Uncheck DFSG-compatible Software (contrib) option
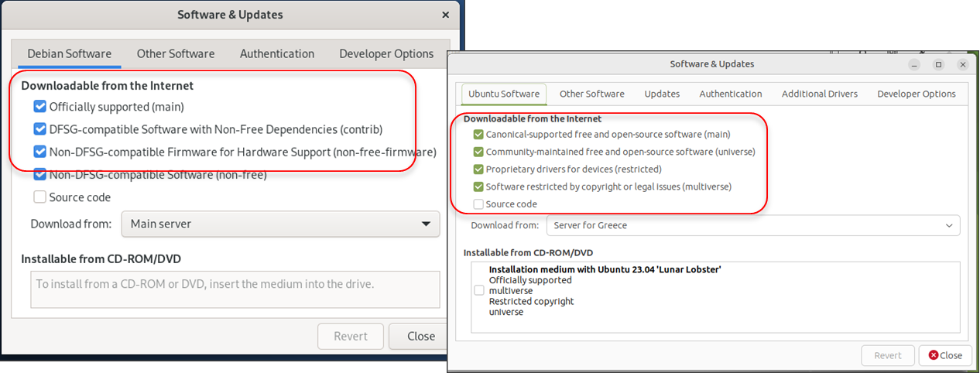The image size is (980, 373). coord(40,129)
